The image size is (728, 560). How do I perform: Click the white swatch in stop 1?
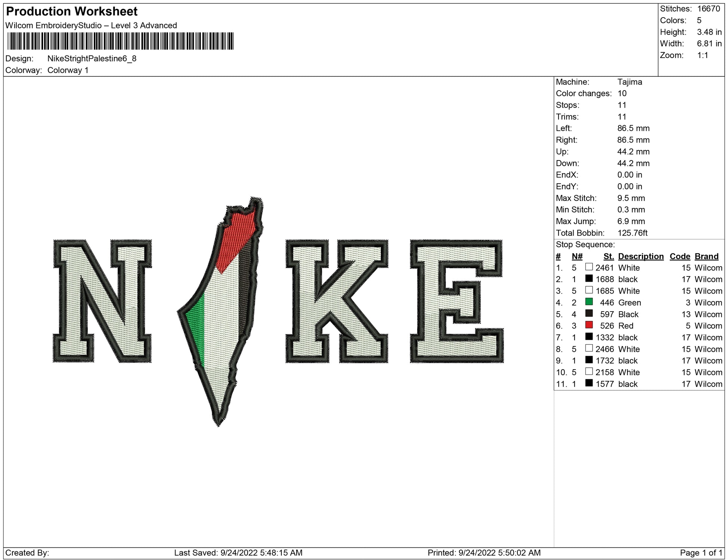[x=589, y=267]
